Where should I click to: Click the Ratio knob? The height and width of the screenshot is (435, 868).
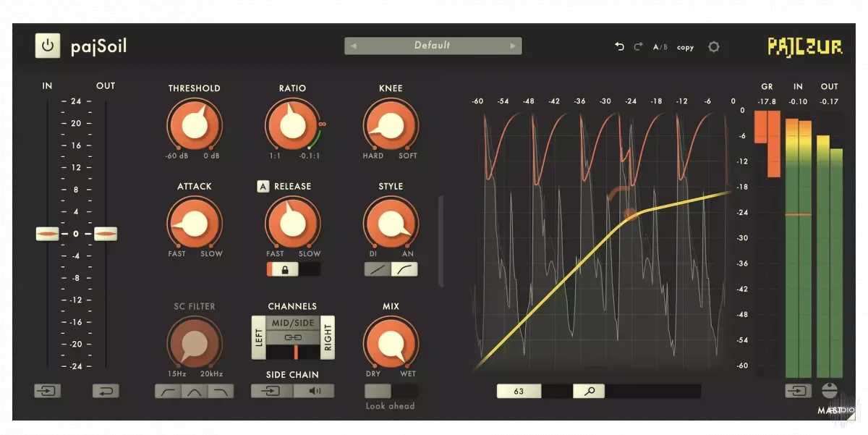pyautogui.click(x=292, y=124)
